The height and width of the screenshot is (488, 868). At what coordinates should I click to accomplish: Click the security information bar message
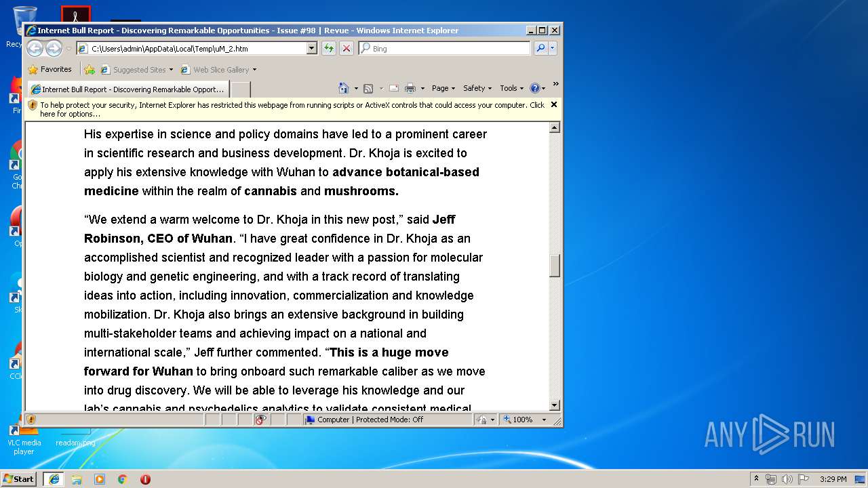click(292, 109)
